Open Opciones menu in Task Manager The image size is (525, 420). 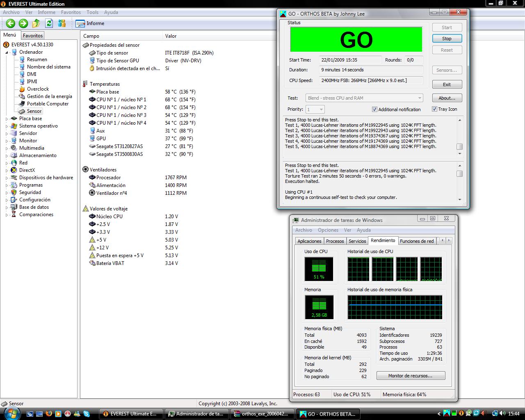click(x=328, y=230)
